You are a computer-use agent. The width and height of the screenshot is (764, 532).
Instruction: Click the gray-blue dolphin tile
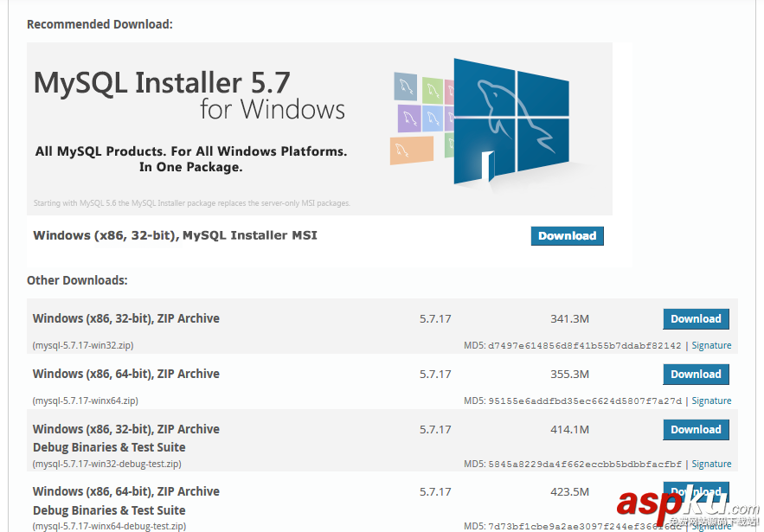[406, 87]
